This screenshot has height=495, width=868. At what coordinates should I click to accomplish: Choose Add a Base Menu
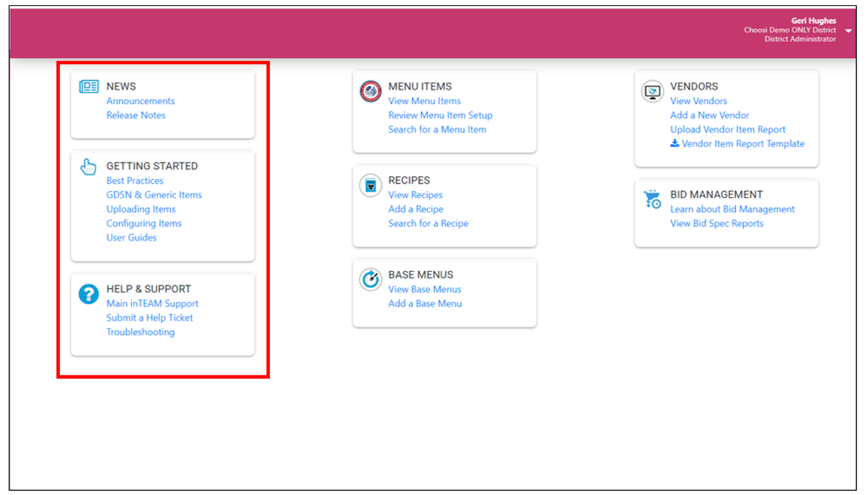425,303
